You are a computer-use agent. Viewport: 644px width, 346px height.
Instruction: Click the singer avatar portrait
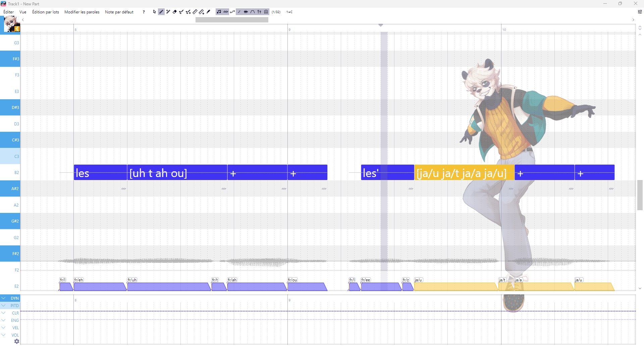pyautogui.click(x=11, y=24)
